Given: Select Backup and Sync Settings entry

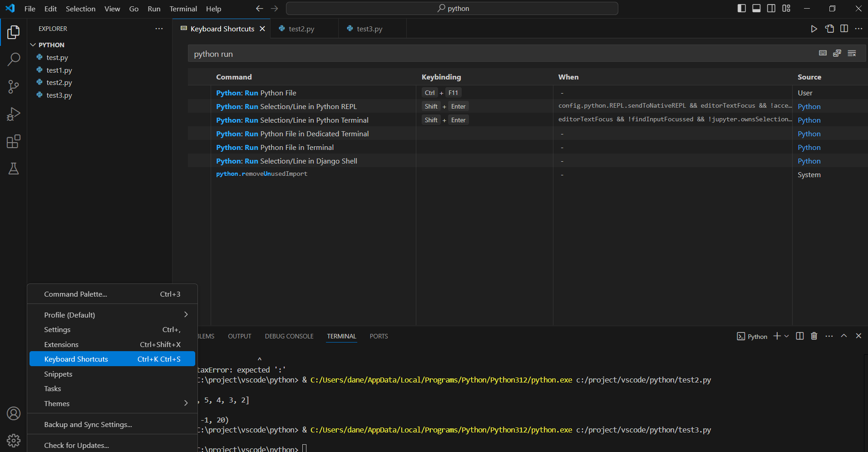Looking at the screenshot, I should click(x=112, y=424).
